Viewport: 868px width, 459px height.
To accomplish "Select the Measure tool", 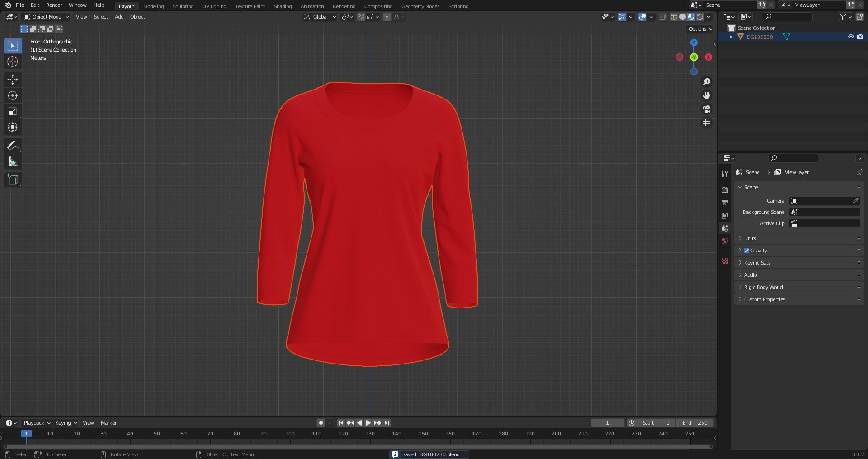I will click(13, 161).
